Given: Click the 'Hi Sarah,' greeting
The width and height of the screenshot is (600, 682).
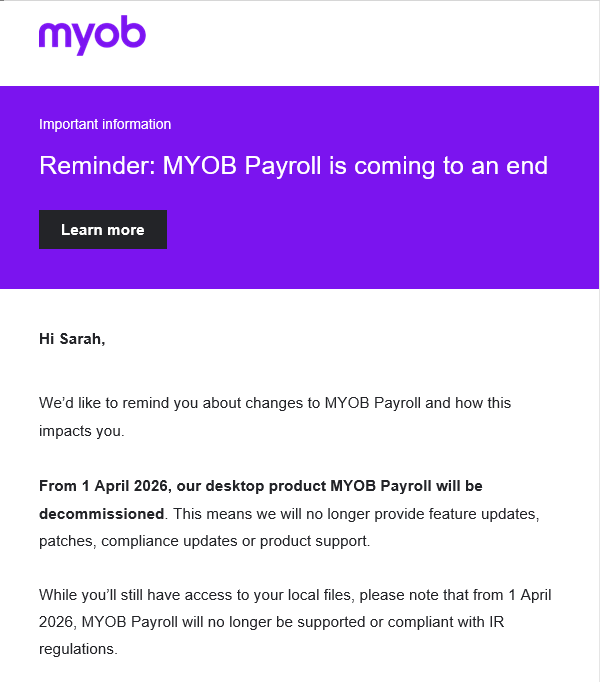Looking at the screenshot, I should point(72,339).
